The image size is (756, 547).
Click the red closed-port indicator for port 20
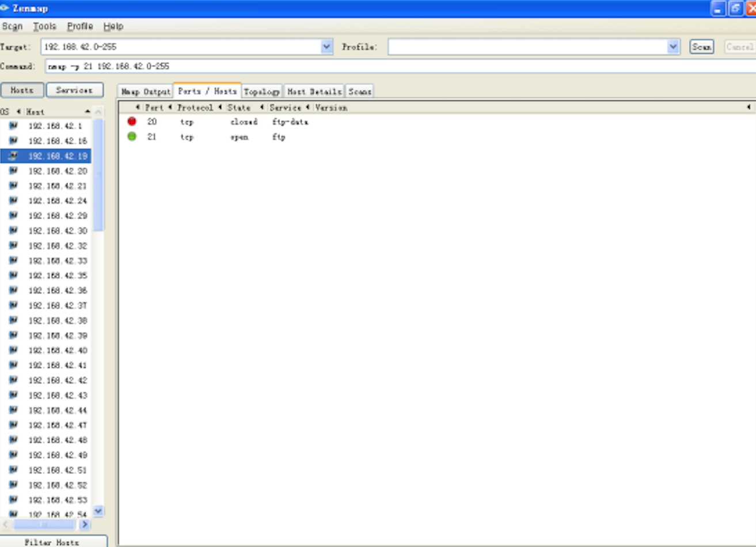pos(132,121)
